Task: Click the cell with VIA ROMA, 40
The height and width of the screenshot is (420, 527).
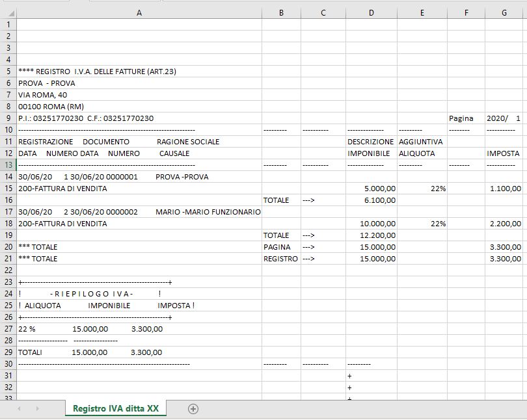Action: click(x=139, y=95)
